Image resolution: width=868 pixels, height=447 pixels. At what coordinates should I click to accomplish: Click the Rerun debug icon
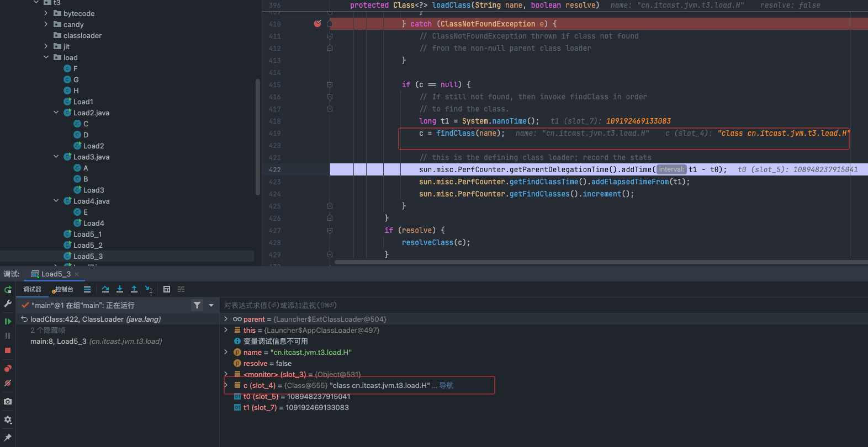8,290
